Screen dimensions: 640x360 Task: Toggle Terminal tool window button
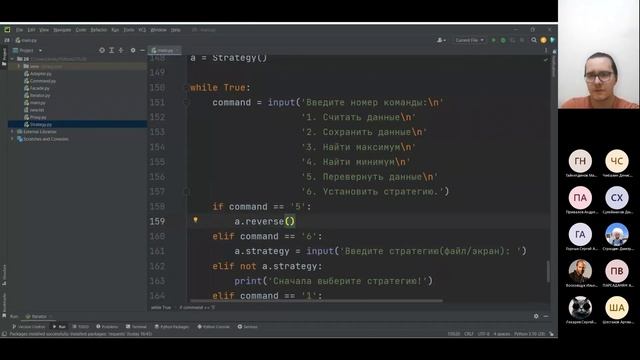click(x=136, y=327)
